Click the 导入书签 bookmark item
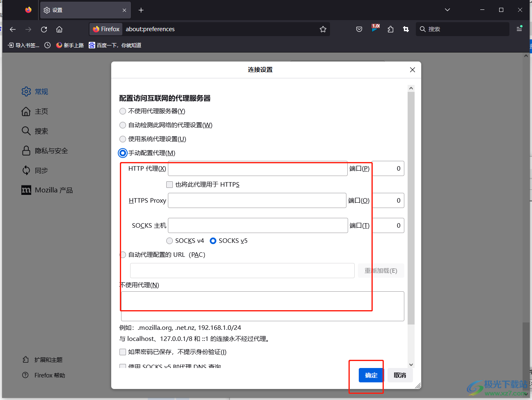 [x=24, y=45]
